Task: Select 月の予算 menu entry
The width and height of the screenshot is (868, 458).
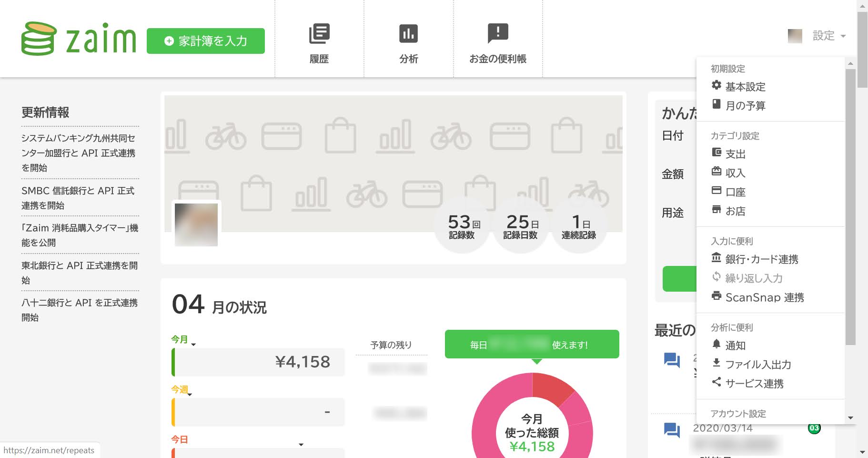Action: click(746, 106)
